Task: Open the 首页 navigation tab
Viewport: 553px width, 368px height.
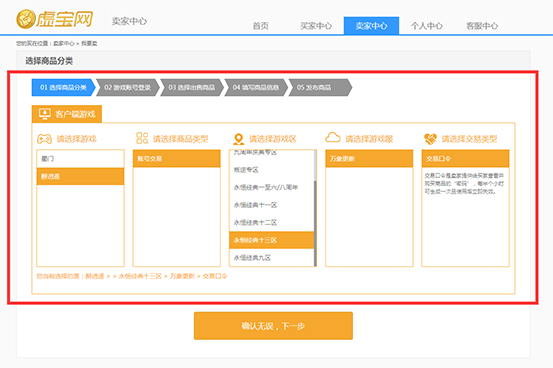Action: point(261,26)
